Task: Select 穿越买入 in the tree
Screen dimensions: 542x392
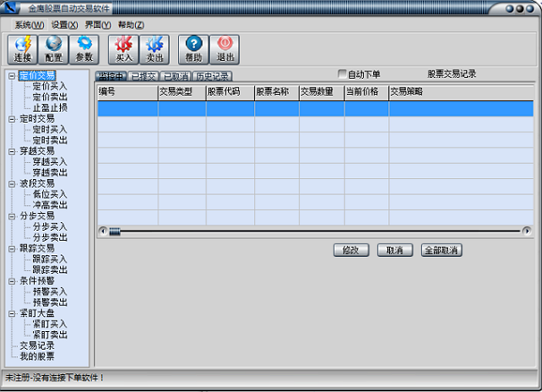Action: 50,162
